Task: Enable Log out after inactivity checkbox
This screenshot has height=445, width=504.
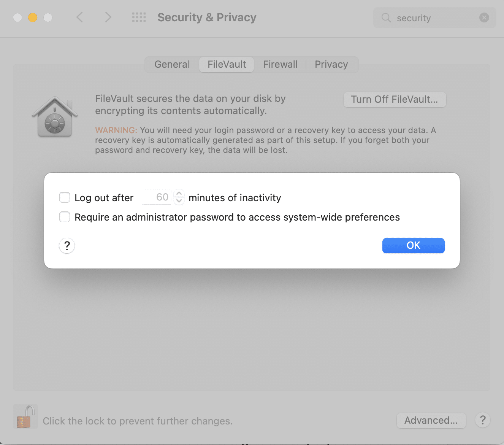Action: click(65, 198)
